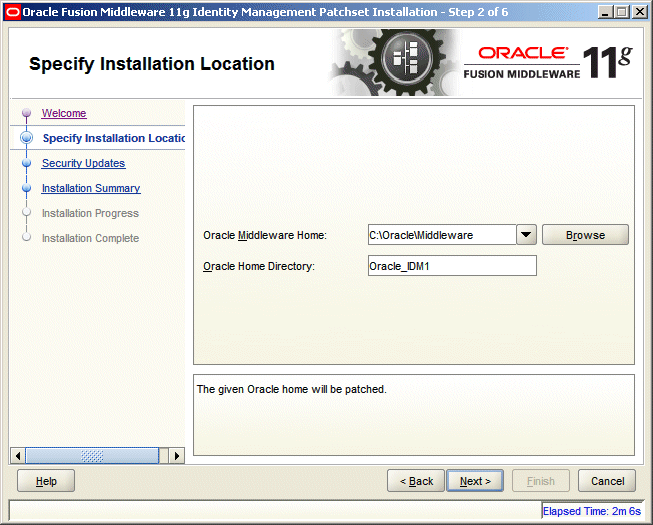Click the Installation Complete step label
This screenshot has height=525, width=653.
click(x=90, y=238)
